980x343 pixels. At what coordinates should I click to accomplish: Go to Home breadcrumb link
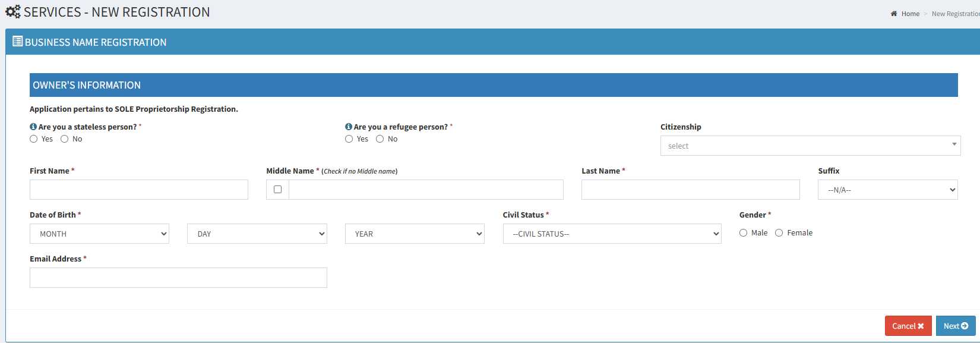[910, 14]
